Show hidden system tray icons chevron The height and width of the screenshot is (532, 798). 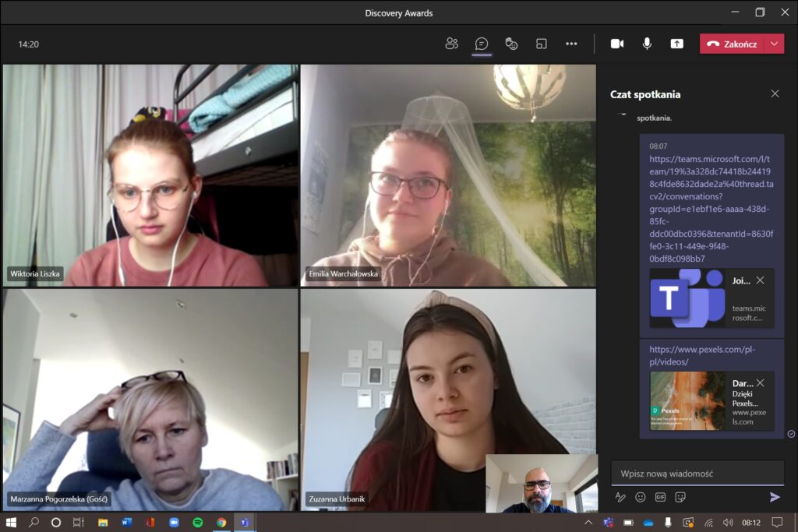pos(588,523)
